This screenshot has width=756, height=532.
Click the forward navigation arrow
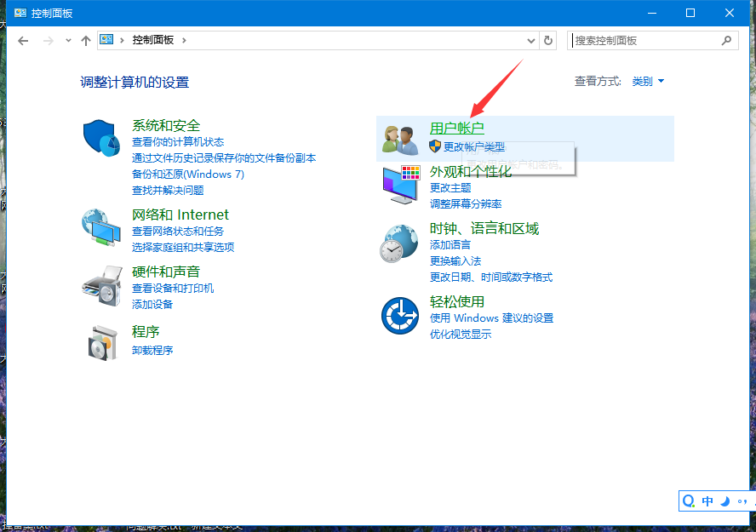click(48, 41)
